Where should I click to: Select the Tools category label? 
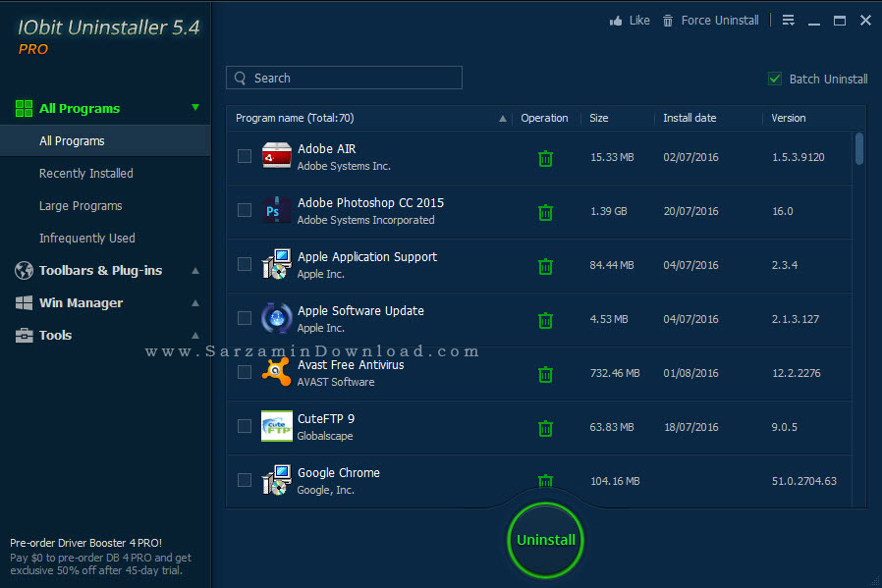[x=55, y=335]
